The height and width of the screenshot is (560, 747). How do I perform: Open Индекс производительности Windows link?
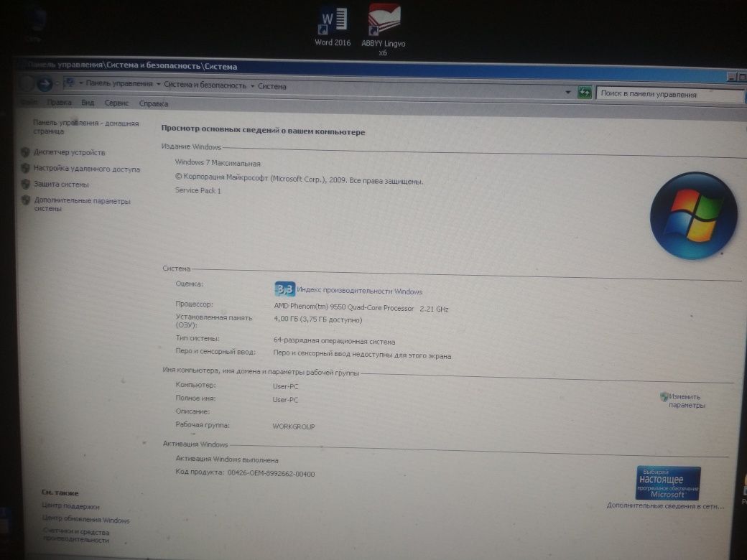click(x=360, y=291)
